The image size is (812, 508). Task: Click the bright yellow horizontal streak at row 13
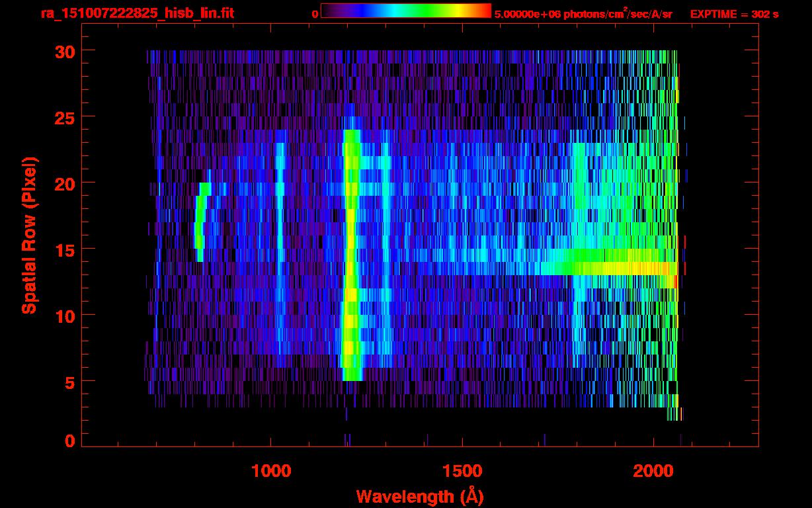click(608, 268)
